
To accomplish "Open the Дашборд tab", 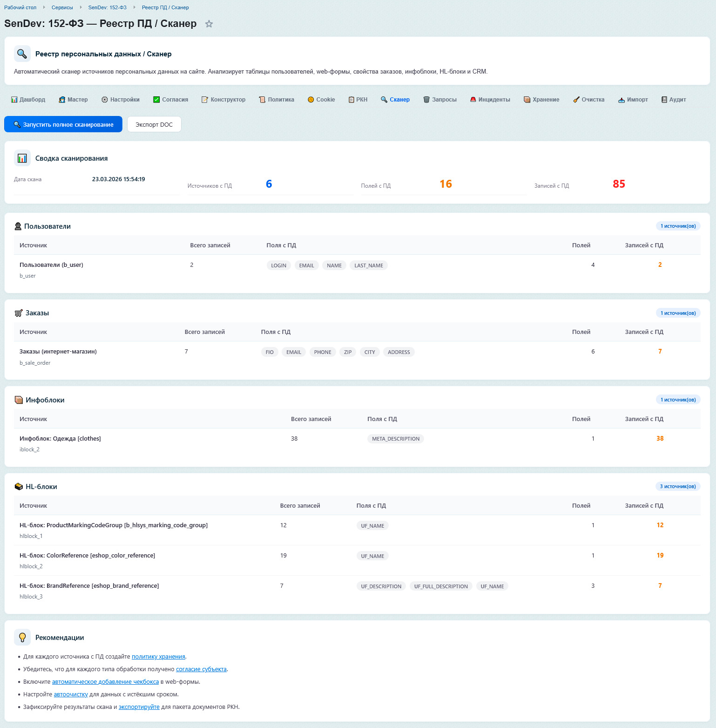I will [28, 100].
